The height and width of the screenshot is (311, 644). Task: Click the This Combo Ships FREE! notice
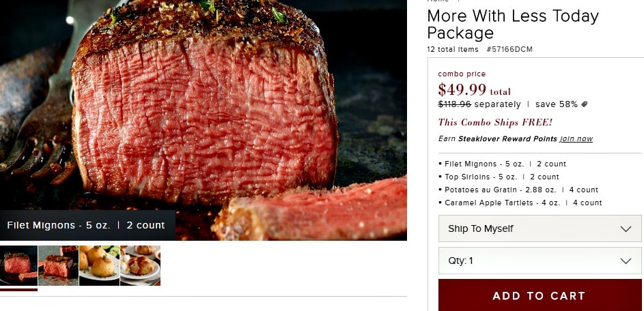coord(495,122)
